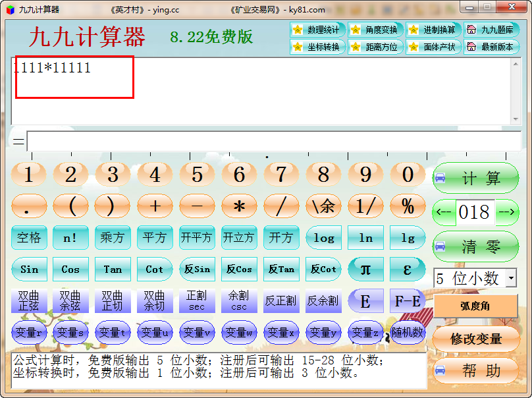Open 数理统计 star shortcut

click(x=317, y=30)
